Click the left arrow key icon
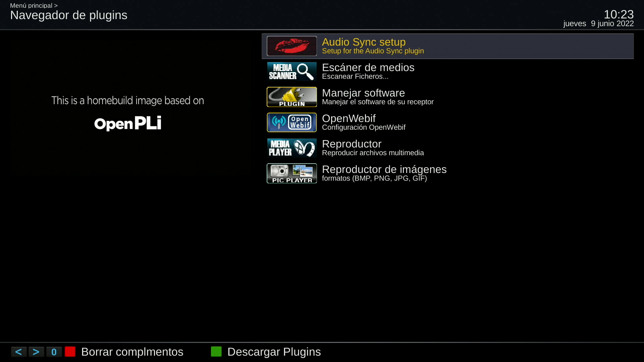644x362 pixels. point(19,352)
